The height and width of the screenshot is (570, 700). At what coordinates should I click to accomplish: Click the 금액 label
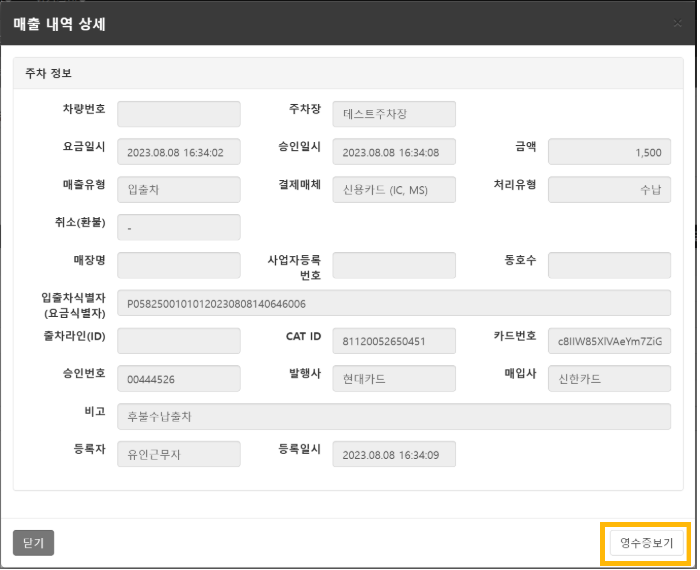pos(527,147)
